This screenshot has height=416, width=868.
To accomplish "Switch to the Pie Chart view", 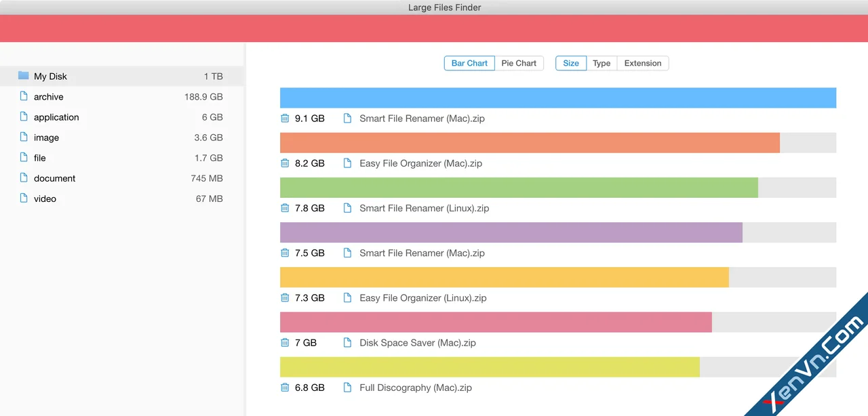I will (519, 63).
